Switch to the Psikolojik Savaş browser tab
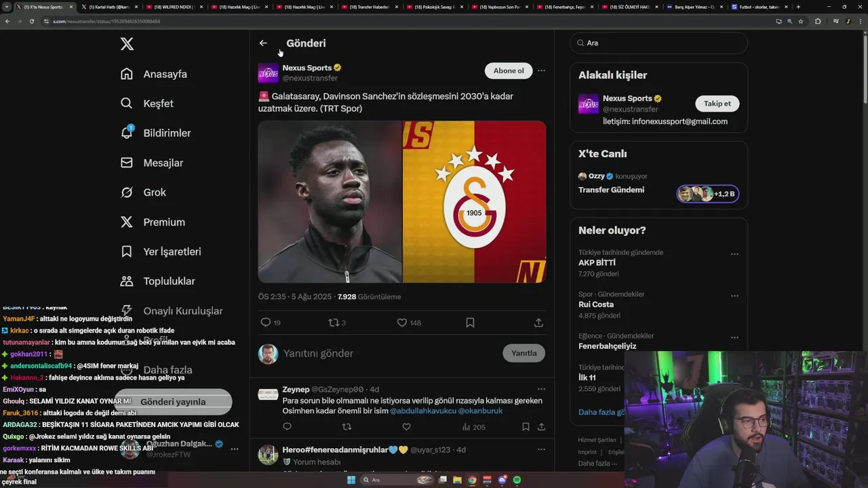This screenshot has height=488, width=868. [434, 7]
